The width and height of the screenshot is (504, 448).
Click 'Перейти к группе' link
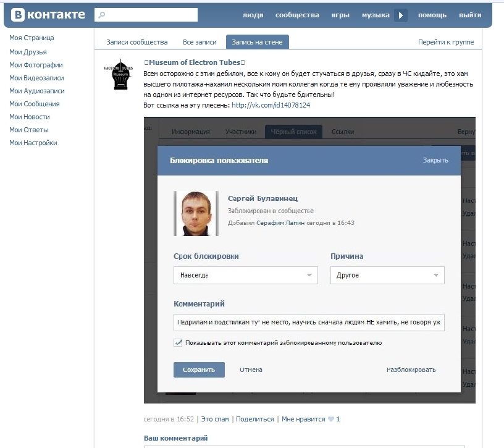coord(446,42)
